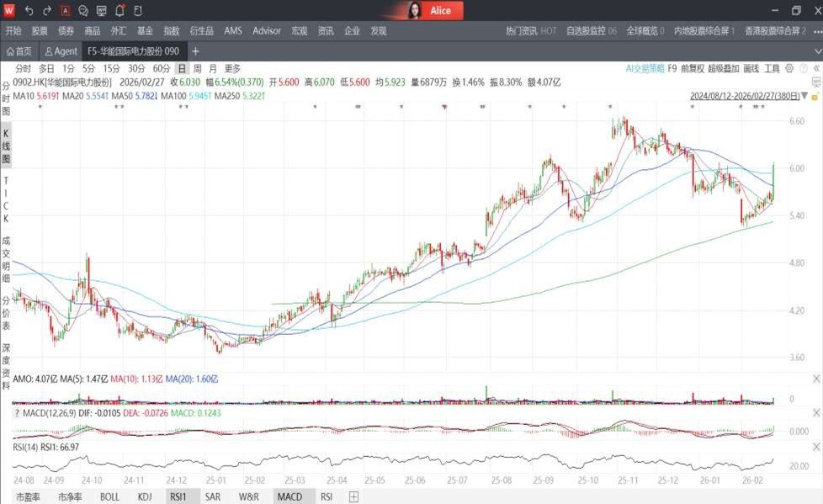Click the 超级叠加 button
Screen dimensions: 823x504
point(723,68)
